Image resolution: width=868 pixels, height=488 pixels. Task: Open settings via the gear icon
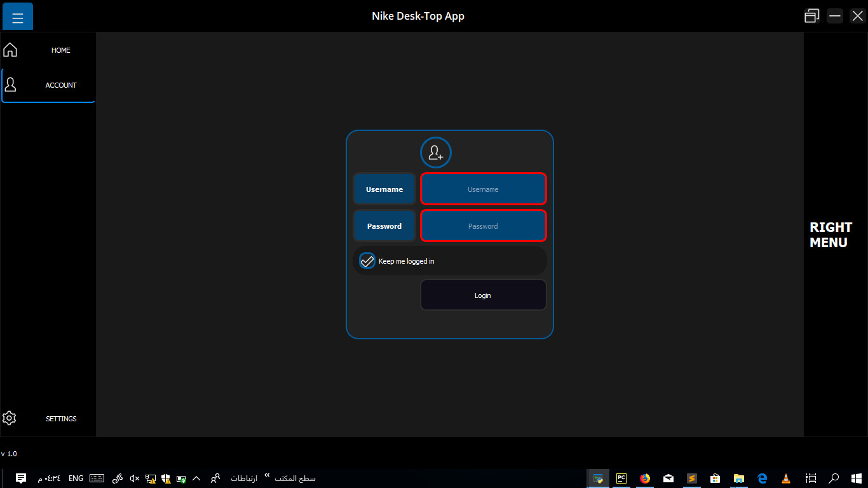10,417
